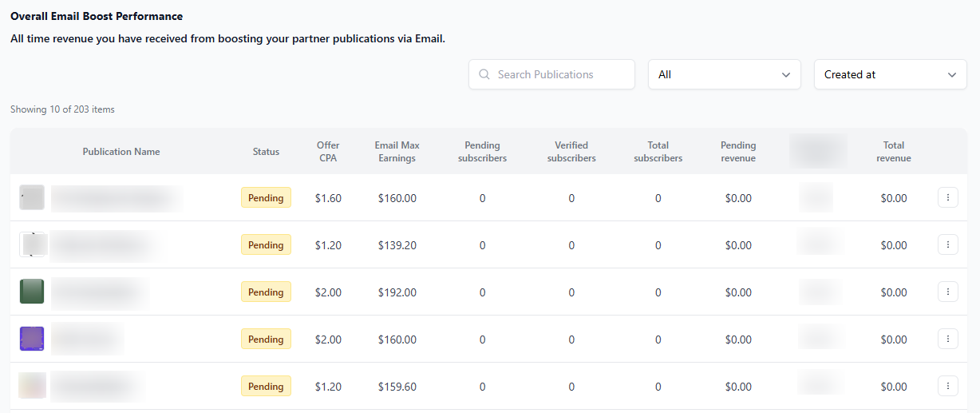Viewport: 980px width, 413px height.
Task: Click the Email Max Earnings column header
Action: coord(397,152)
